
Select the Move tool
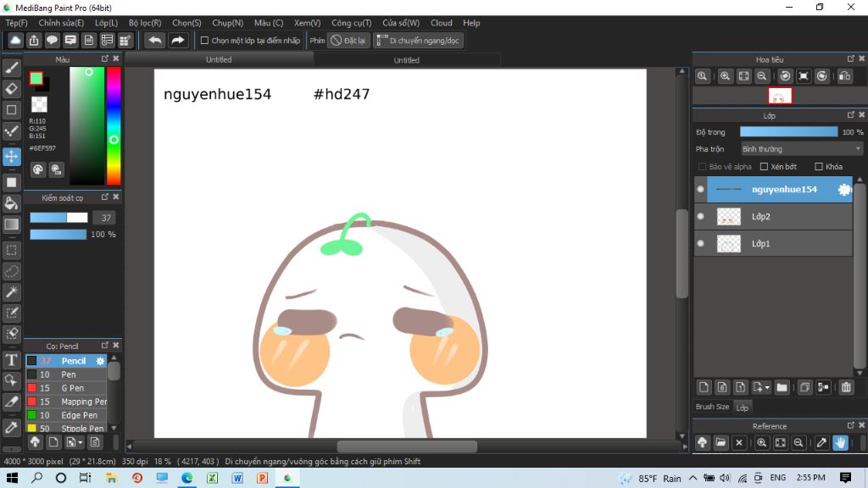coord(12,157)
